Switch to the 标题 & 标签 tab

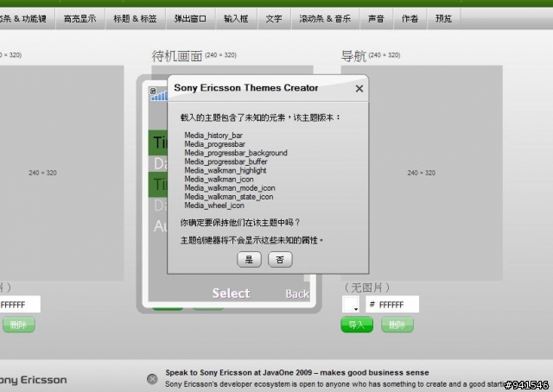pyautogui.click(x=135, y=19)
